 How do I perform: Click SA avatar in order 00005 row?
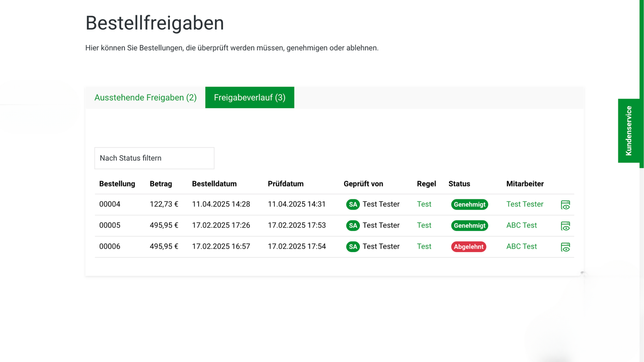click(x=353, y=226)
